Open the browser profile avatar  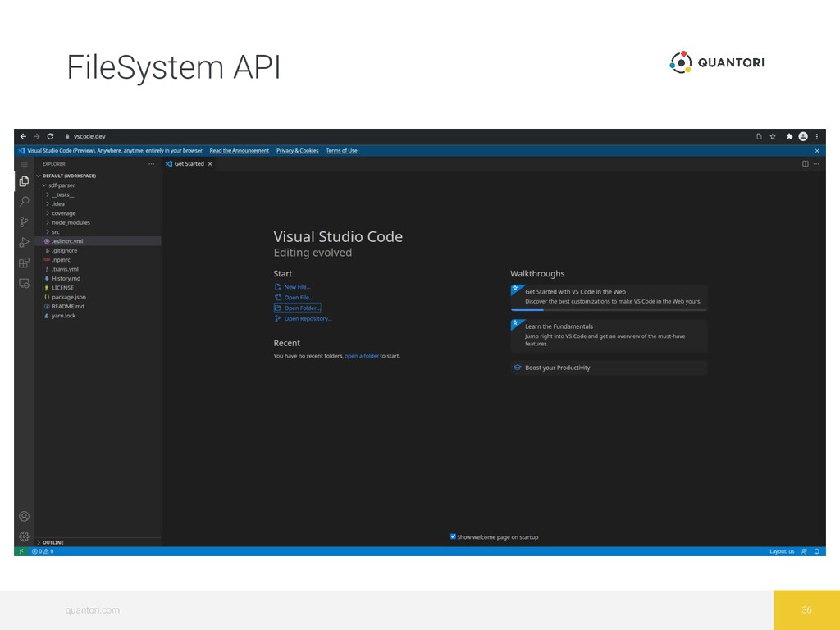pyautogui.click(x=803, y=137)
